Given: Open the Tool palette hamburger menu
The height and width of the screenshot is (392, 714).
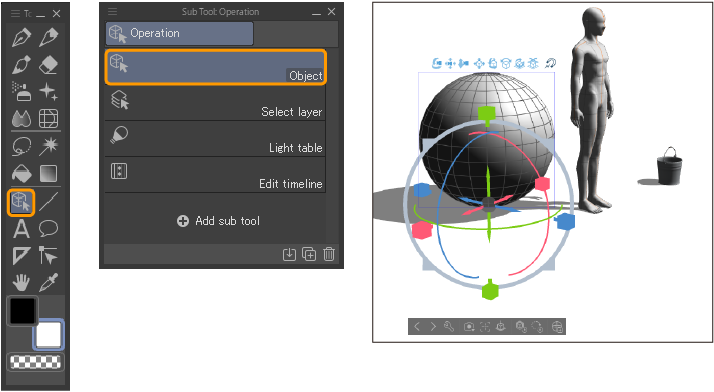Looking at the screenshot, I should pyautogui.click(x=15, y=14).
